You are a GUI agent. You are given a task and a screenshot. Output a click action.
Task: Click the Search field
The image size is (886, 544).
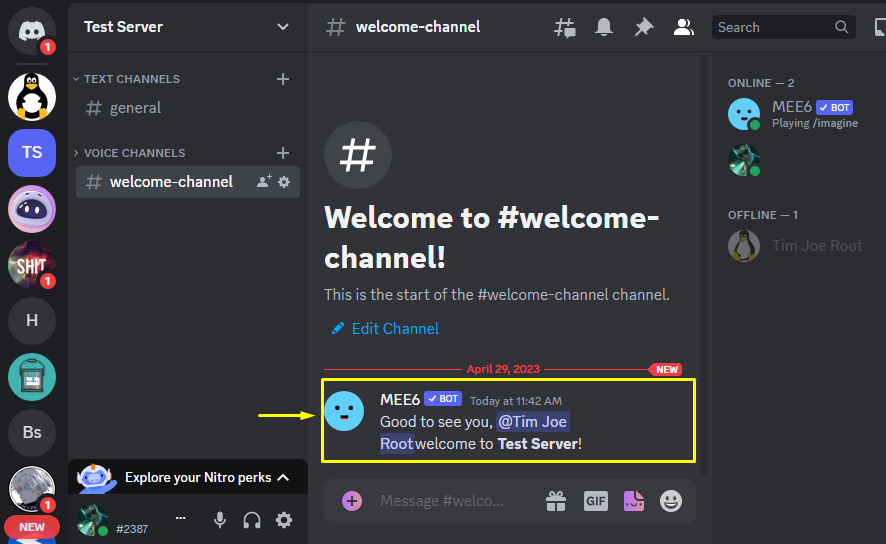coord(783,27)
